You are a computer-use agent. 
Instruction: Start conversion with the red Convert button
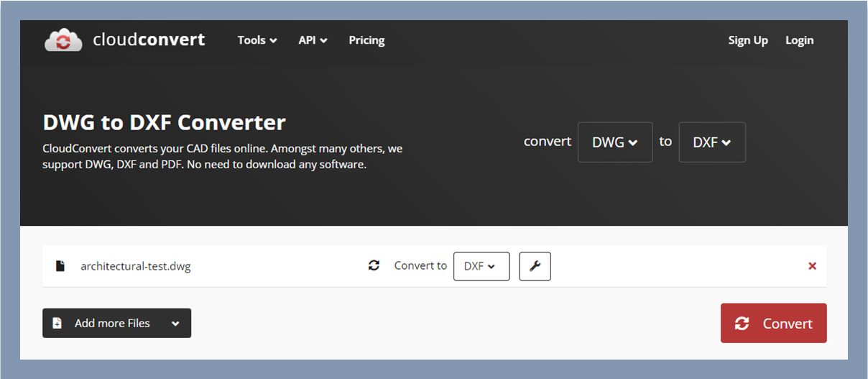coord(773,323)
